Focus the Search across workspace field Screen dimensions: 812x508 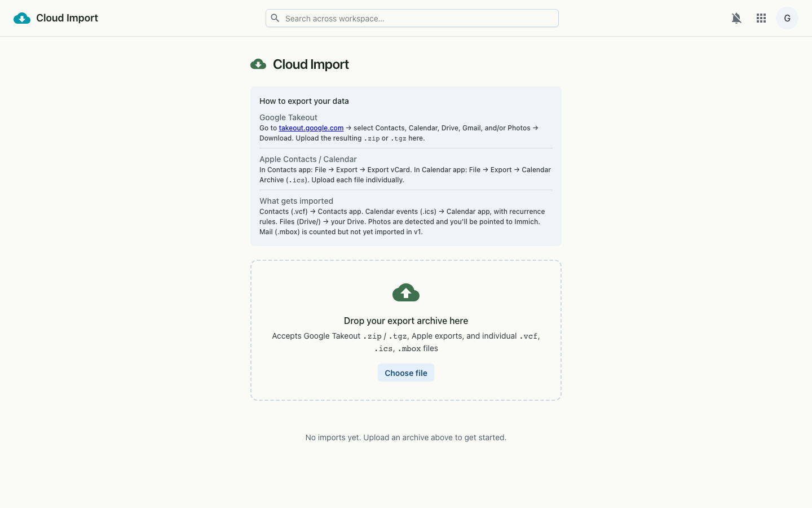[412, 18]
